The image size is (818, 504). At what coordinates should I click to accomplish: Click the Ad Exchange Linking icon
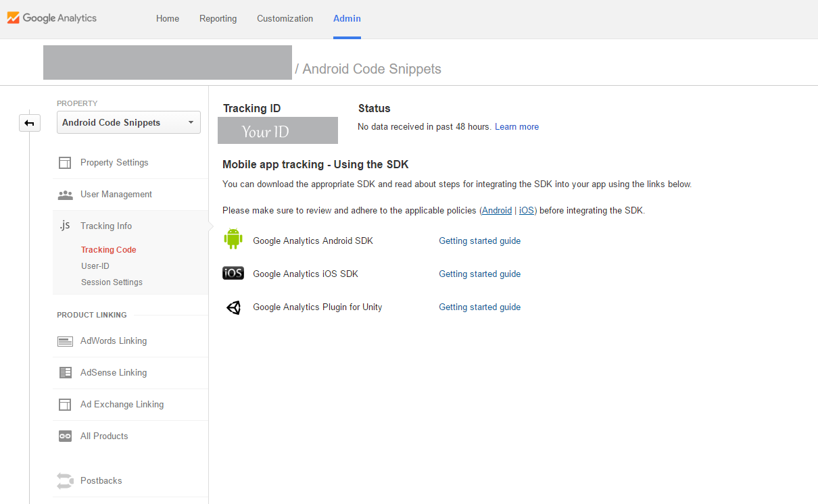(x=65, y=405)
